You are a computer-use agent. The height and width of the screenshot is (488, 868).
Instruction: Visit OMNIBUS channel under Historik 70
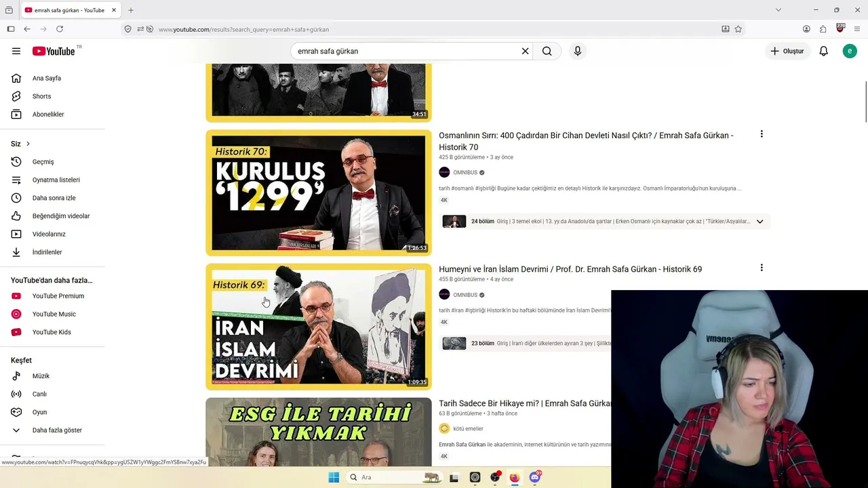click(x=465, y=173)
